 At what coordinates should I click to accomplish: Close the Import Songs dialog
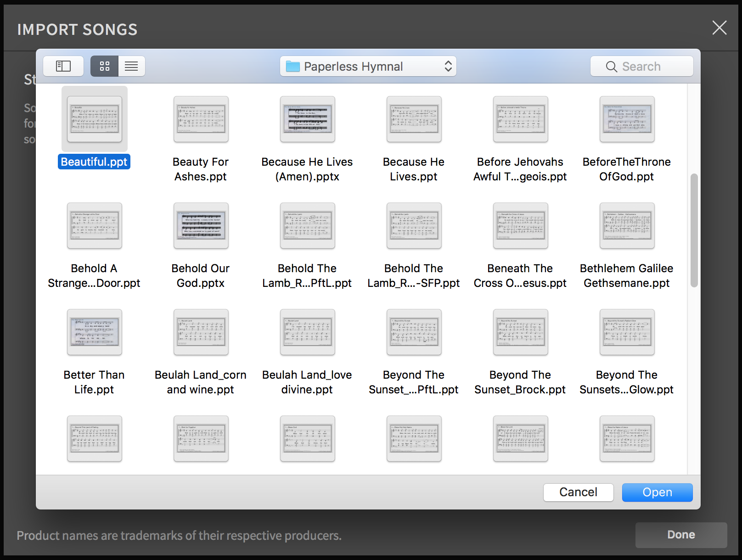(719, 28)
